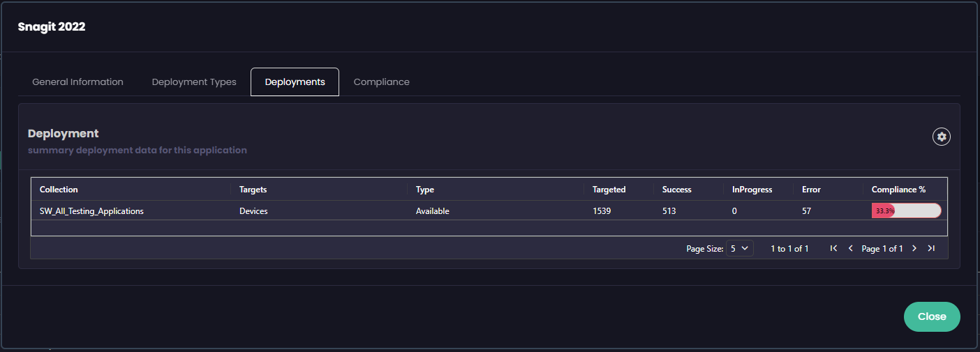The width and height of the screenshot is (980, 352).
Task: Open the Deployment settings gear icon
Action: click(x=942, y=137)
